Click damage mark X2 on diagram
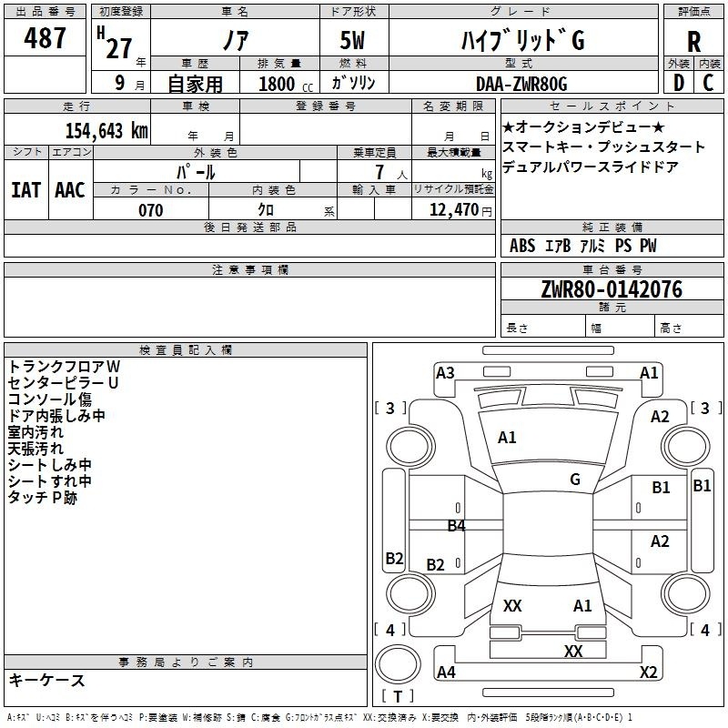This screenshot has width=728, height=728. (648, 672)
